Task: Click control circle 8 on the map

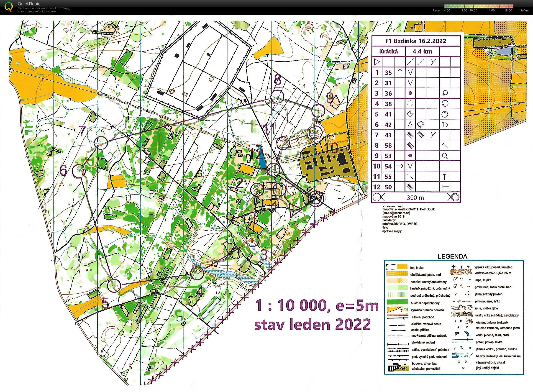Action: pyautogui.click(x=277, y=97)
